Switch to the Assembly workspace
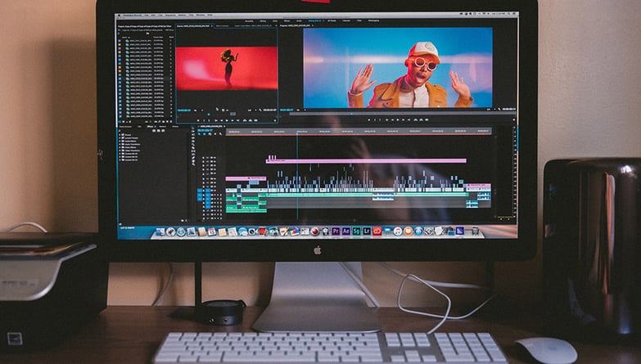The width and height of the screenshot is (641, 364). [249, 20]
